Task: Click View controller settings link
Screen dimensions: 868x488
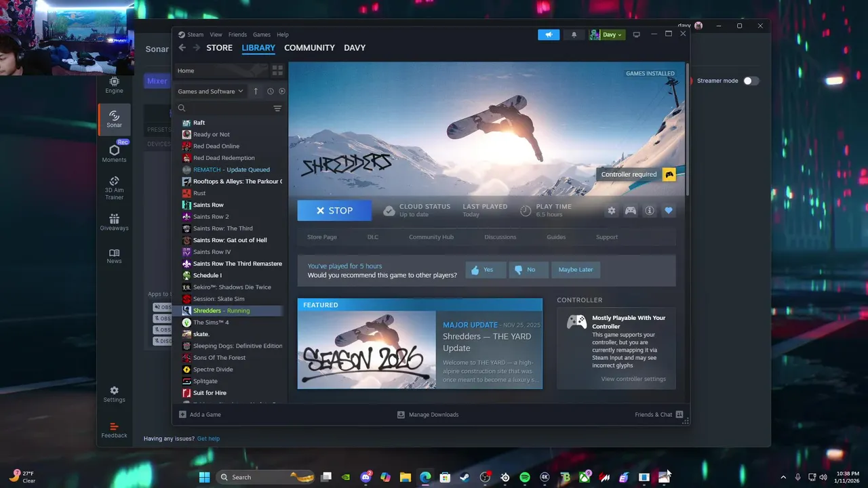Action: pos(633,379)
